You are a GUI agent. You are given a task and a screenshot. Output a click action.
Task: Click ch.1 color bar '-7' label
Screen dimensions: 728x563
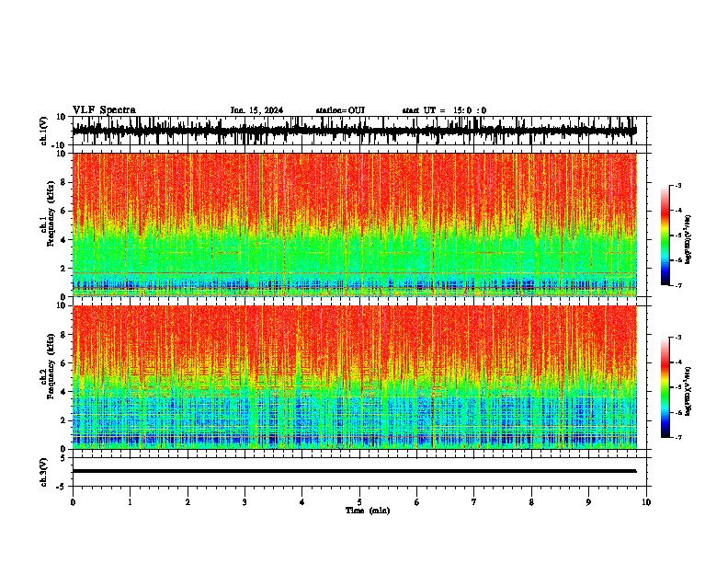click(x=678, y=285)
